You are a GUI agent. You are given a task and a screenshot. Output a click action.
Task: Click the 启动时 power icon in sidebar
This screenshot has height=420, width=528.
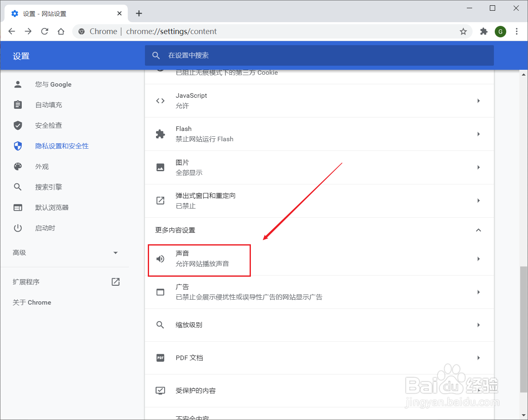coord(18,228)
